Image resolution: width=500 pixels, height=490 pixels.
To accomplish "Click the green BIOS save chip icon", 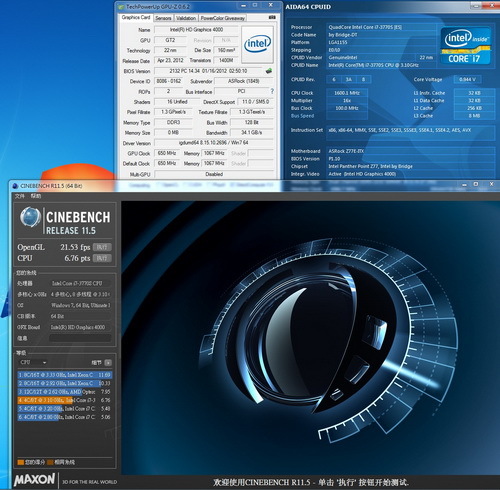I will (x=269, y=71).
